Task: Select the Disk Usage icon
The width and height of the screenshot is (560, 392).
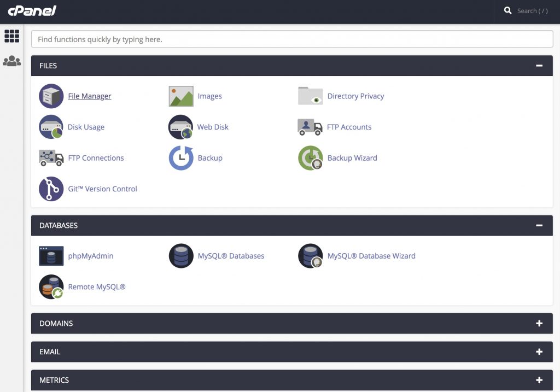Action: point(51,127)
